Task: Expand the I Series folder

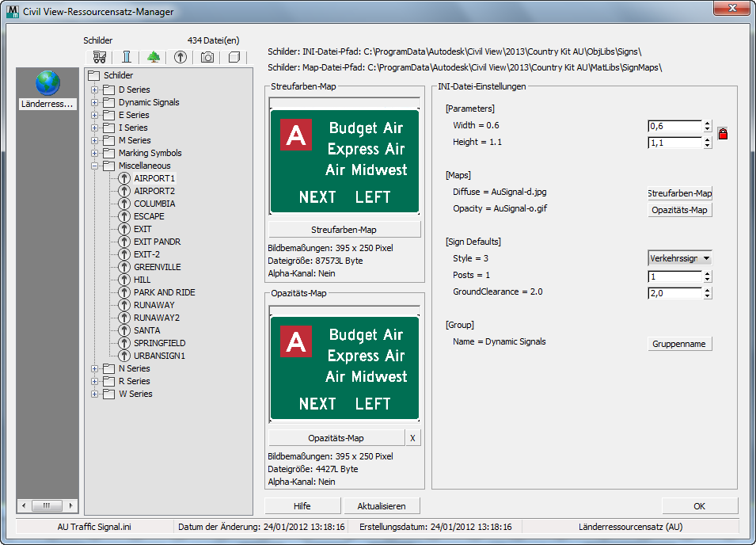Action: tap(94, 128)
